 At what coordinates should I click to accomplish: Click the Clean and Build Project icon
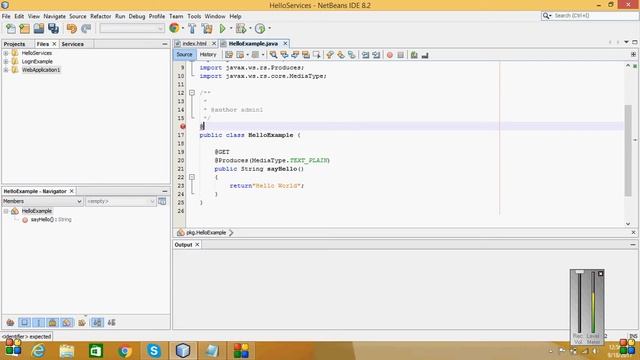pos(207,29)
